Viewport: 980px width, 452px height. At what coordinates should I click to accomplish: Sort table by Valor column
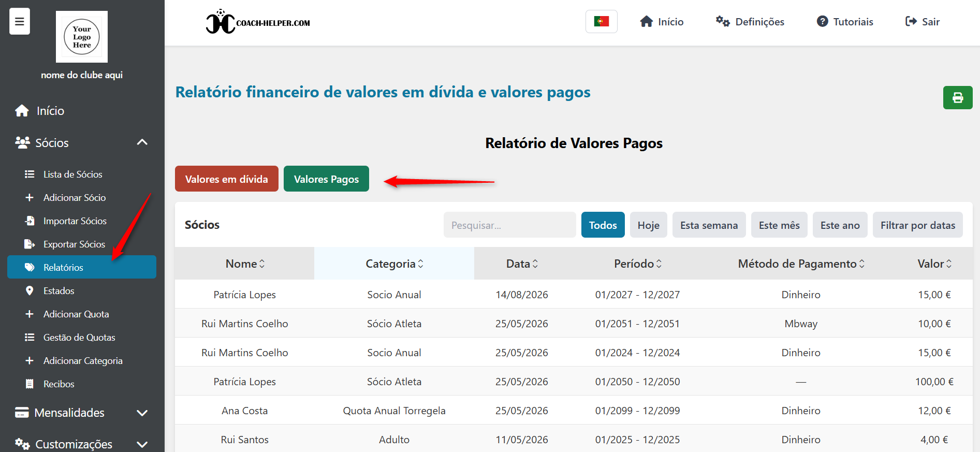click(x=934, y=264)
